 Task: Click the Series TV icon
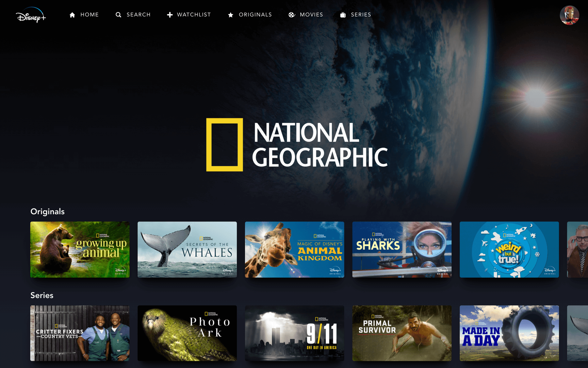[x=343, y=15]
